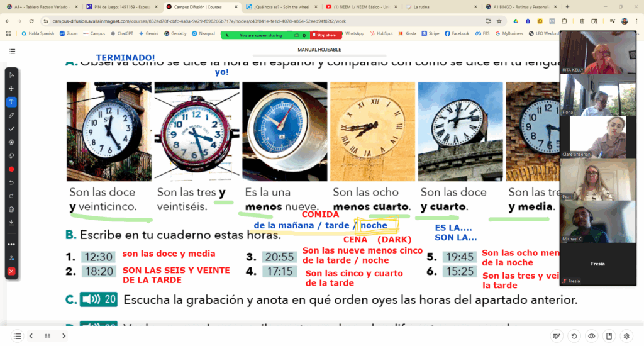The height and width of the screenshot is (346, 644).
Task: Bookmark this page with the star icon
Action: tap(499, 21)
